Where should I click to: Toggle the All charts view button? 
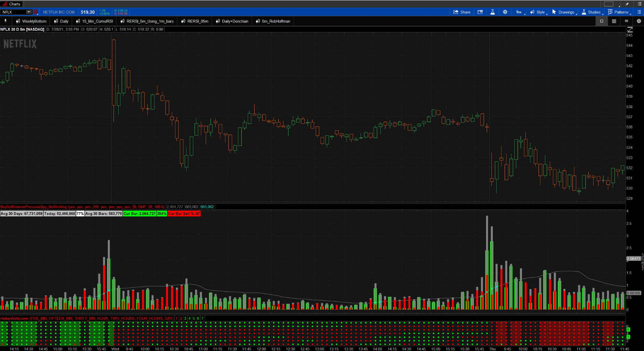[626, 21]
